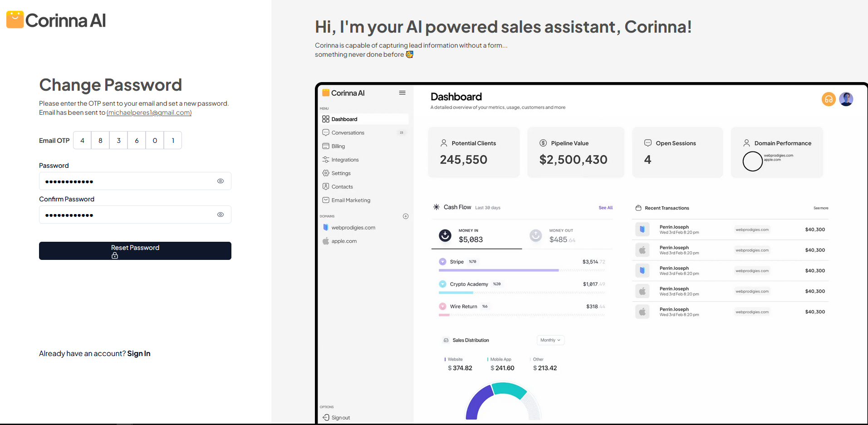The width and height of the screenshot is (868, 425).
Task: Open Contacts via its sidebar icon
Action: pos(326,186)
